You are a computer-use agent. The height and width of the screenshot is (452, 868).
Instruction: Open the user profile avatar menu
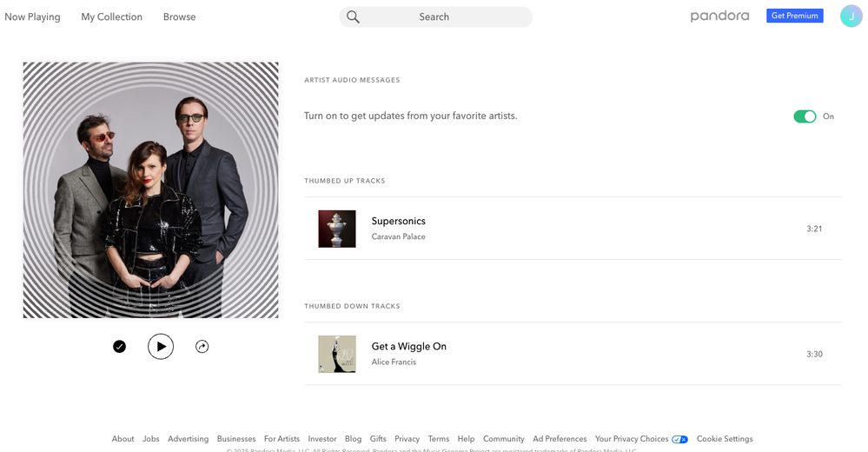pos(851,16)
